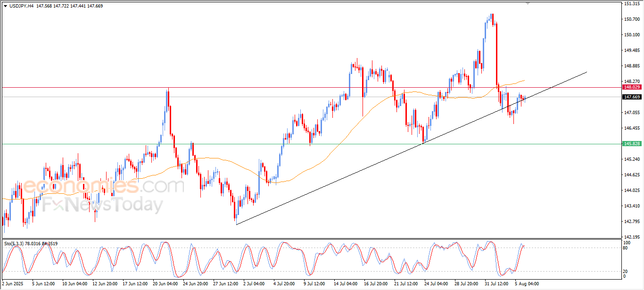Image resolution: width=644 pixels, height=290 pixels.
Task: Click the chart shift triangle marker at top
Action: [x=528, y=4]
